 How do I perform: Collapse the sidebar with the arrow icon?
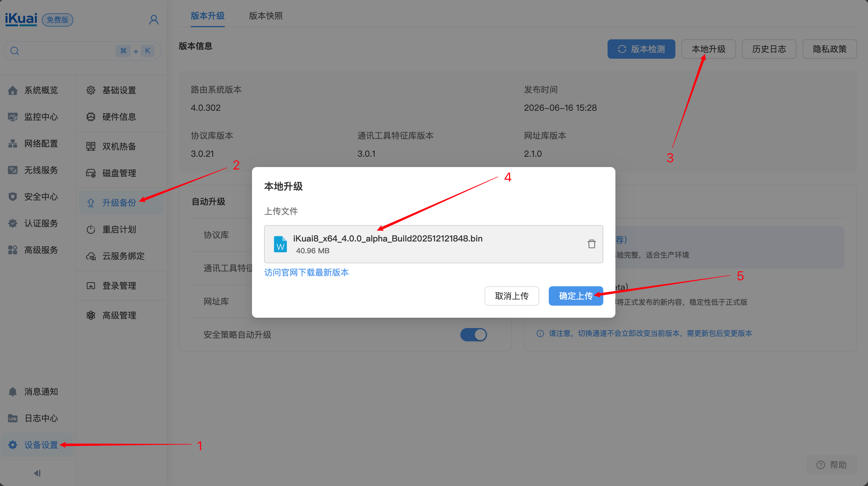pos(37,473)
